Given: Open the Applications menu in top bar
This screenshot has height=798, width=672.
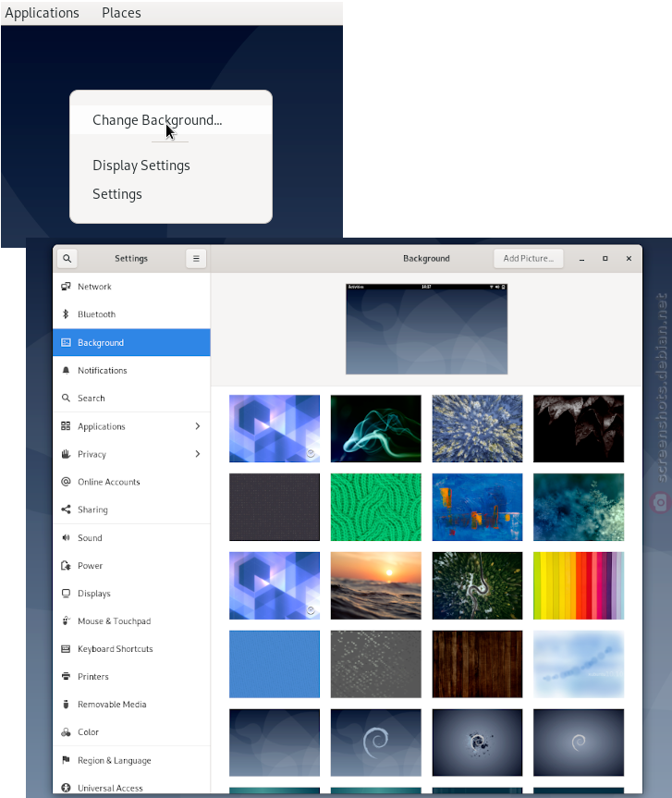Looking at the screenshot, I should tap(43, 13).
